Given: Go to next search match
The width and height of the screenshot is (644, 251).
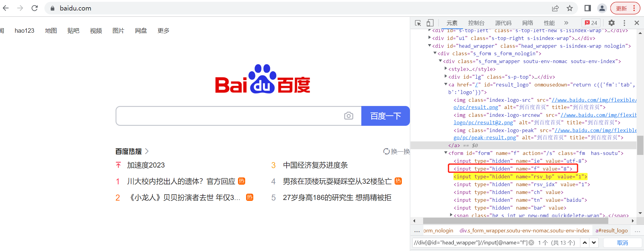Looking at the screenshot, I should pyautogui.click(x=594, y=243).
